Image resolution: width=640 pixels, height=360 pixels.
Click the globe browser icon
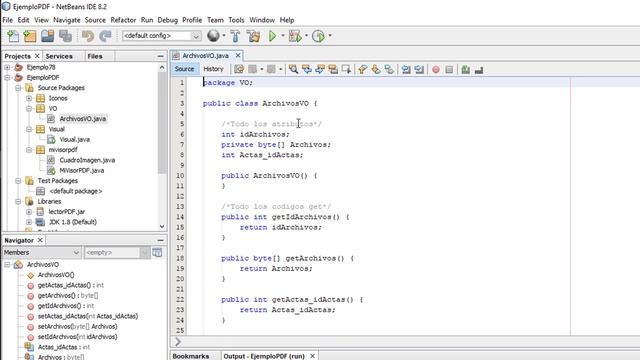[213, 36]
